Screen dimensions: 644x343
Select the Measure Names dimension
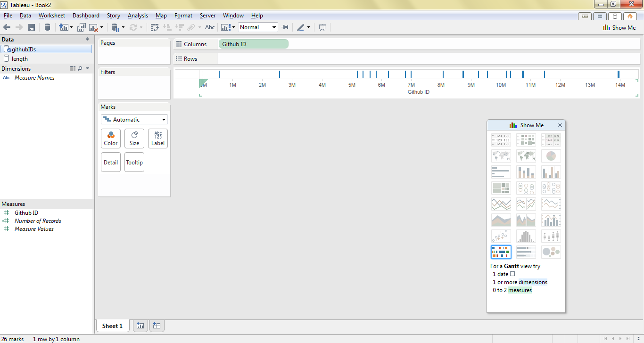pos(34,78)
